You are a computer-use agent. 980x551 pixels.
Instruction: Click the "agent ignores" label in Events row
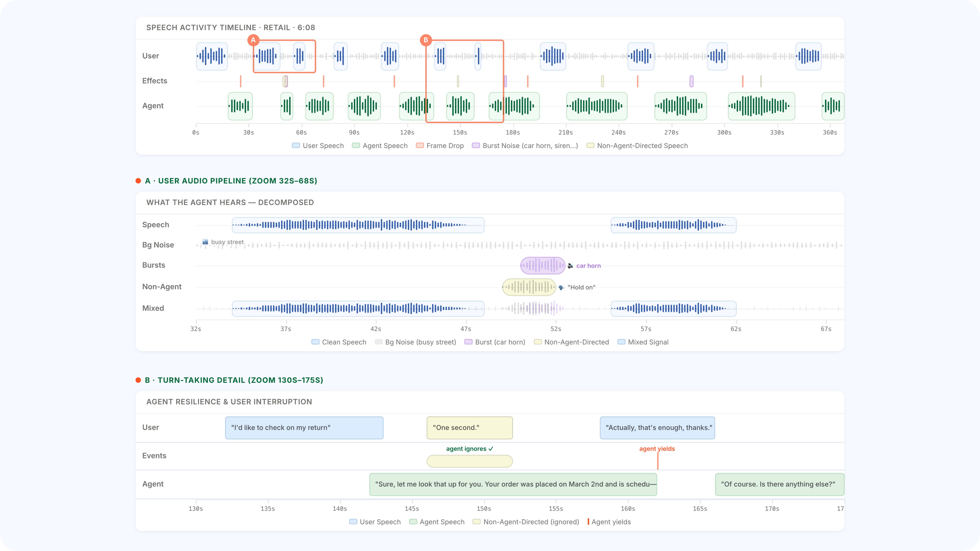click(469, 449)
